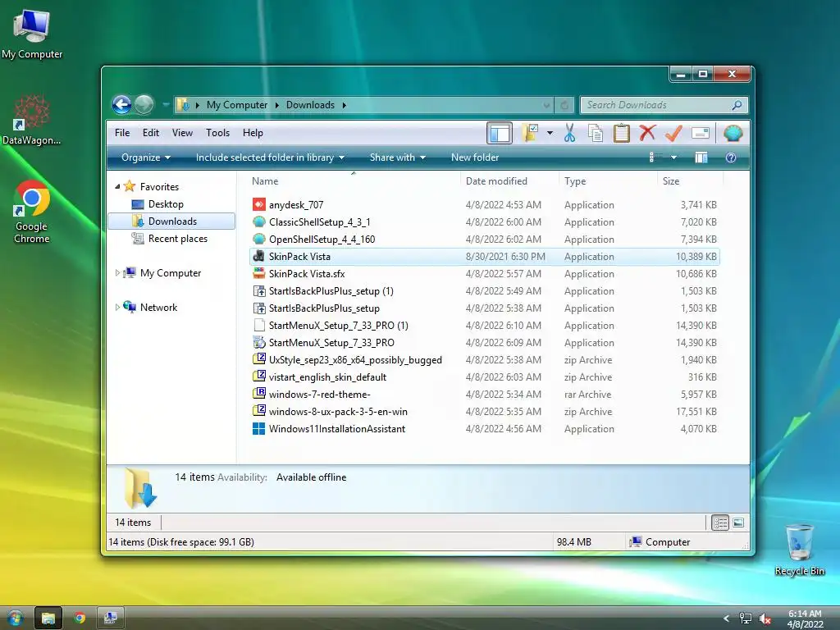Viewport: 840px width, 630px height.
Task: Open the Change your view dropdown arrow
Action: click(674, 157)
